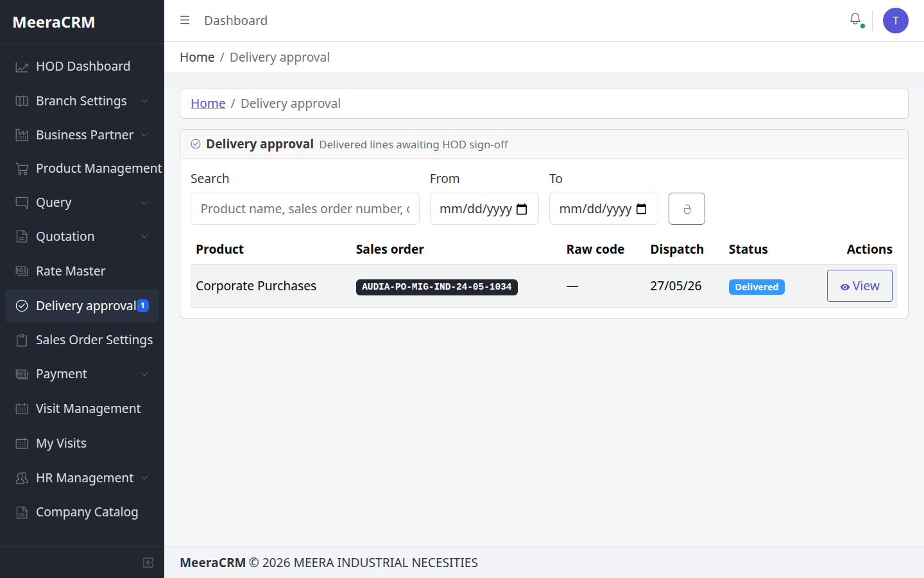Click Home in the top breadcrumb

click(x=197, y=57)
